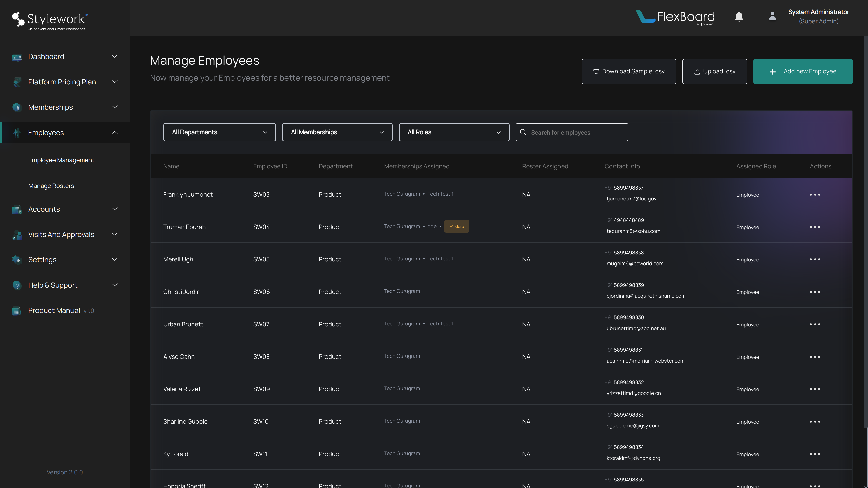Click the Stylework logo

click(x=50, y=21)
